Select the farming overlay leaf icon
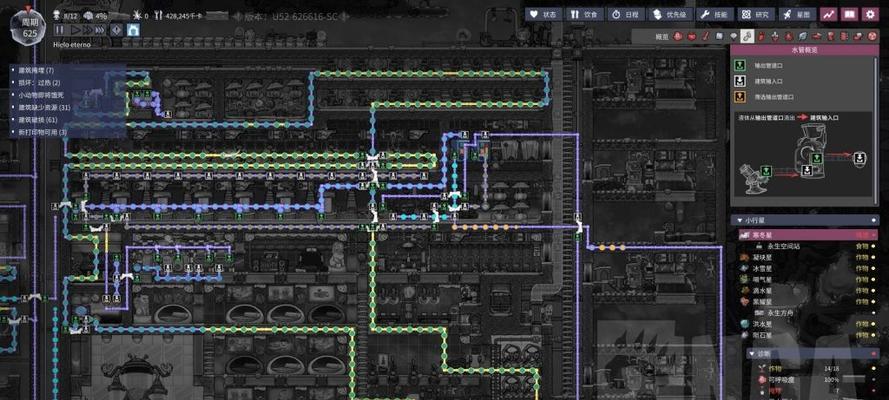889x400 pixels. click(803, 36)
